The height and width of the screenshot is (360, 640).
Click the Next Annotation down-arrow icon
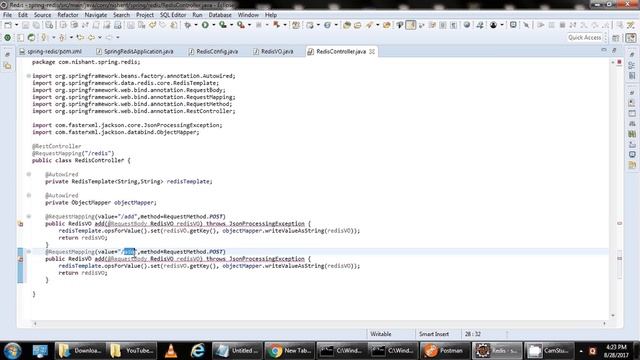pos(44,38)
